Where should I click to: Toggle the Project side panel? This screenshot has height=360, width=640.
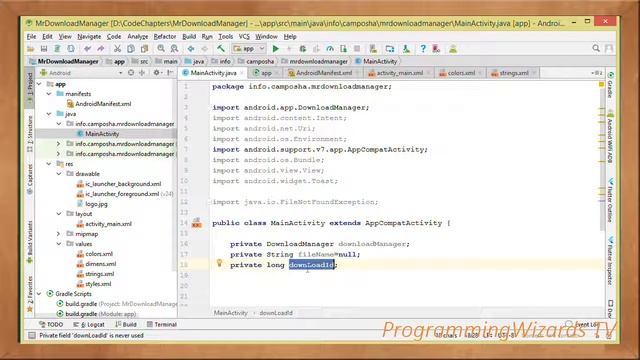(x=30, y=87)
